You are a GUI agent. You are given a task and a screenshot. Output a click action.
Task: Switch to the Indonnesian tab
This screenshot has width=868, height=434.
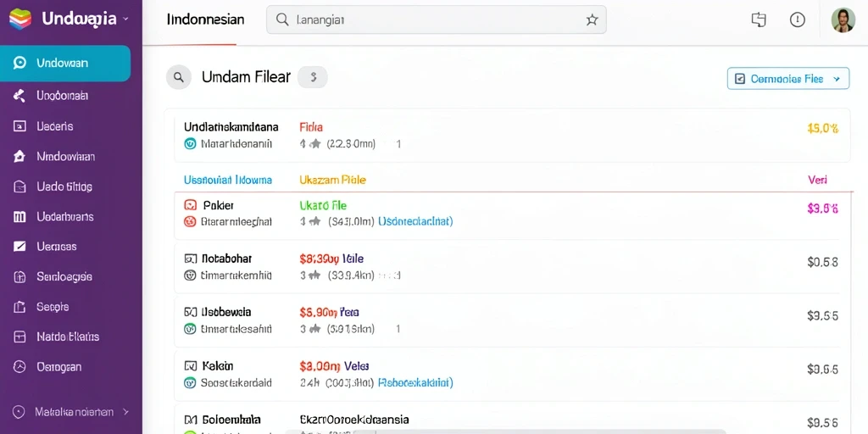[205, 20]
